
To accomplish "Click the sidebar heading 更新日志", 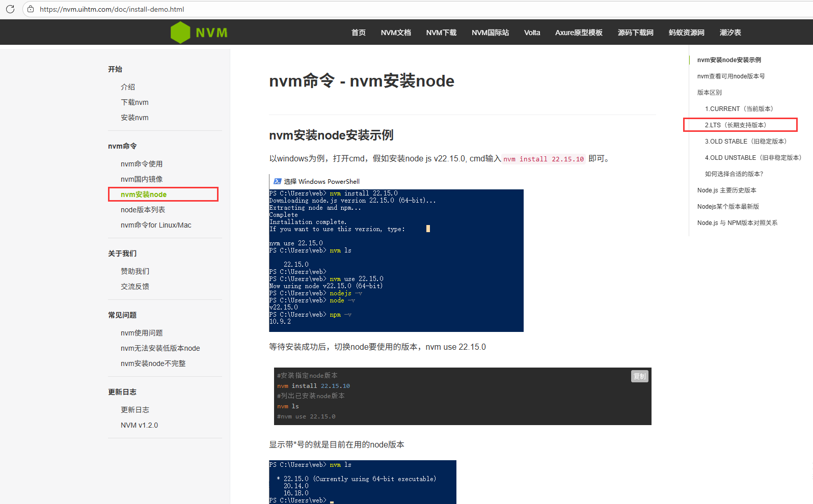I will tap(122, 392).
